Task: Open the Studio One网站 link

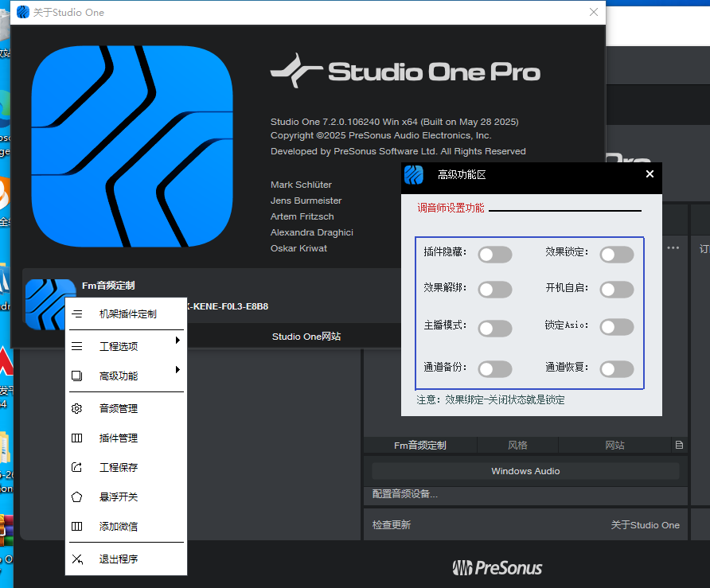Action: (306, 337)
